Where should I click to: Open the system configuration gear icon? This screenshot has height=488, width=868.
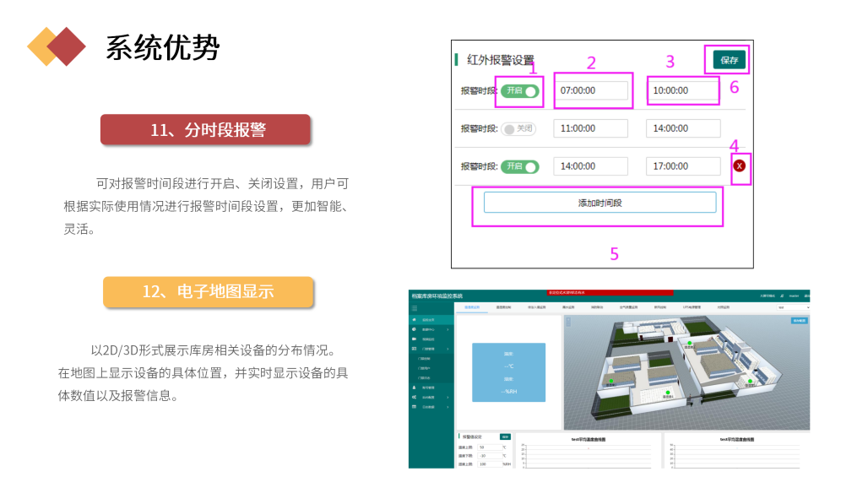[x=415, y=396]
